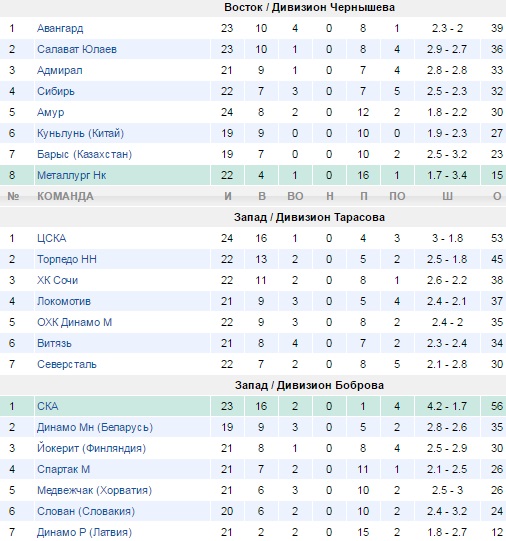Click the Запад / Дивизион Тарасова heading
506x541 pixels.
(309, 217)
